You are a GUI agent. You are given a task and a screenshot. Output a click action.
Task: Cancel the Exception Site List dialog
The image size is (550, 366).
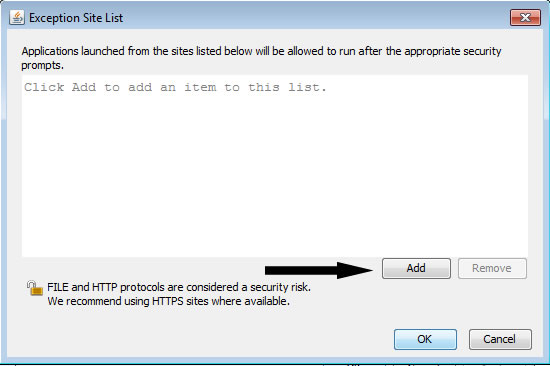[x=500, y=339]
